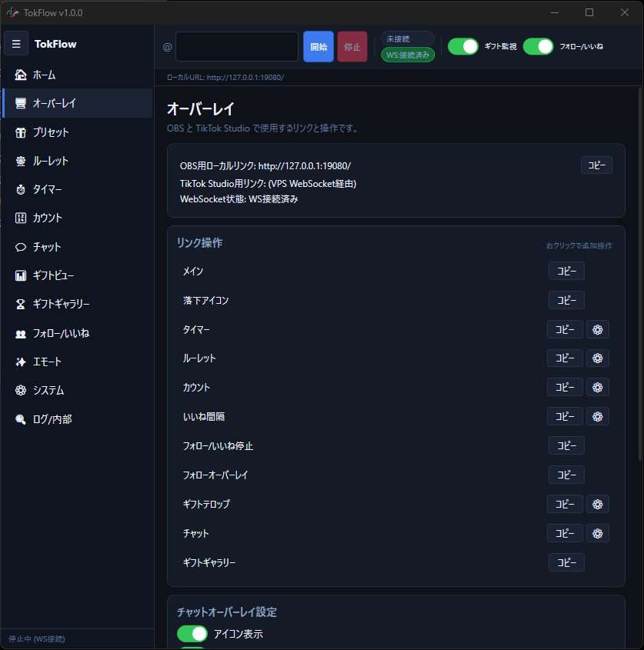Image resolution: width=644 pixels, height=650 pixels.
Task: Open settings gear for ルーレット link
Action: (x=598, y=358)
